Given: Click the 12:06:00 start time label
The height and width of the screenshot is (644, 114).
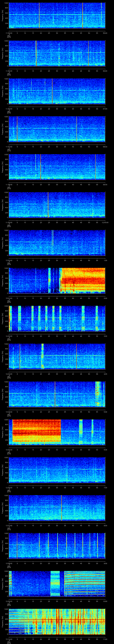Looking at the screenshot, I should (x=9, y=488).
